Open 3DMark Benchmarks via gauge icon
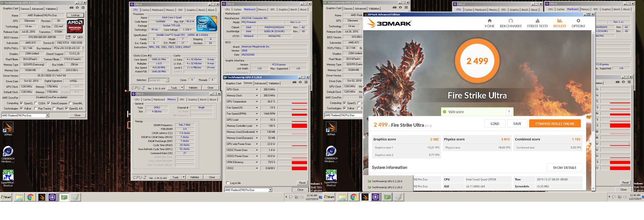Viewport: 644px width, 220px height. (x=511, y=21)
